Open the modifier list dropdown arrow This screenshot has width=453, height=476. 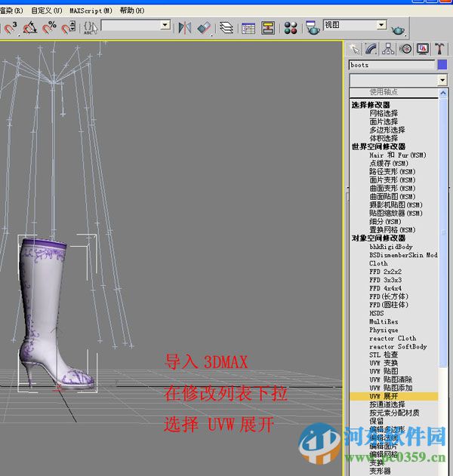tap(442, 80)
